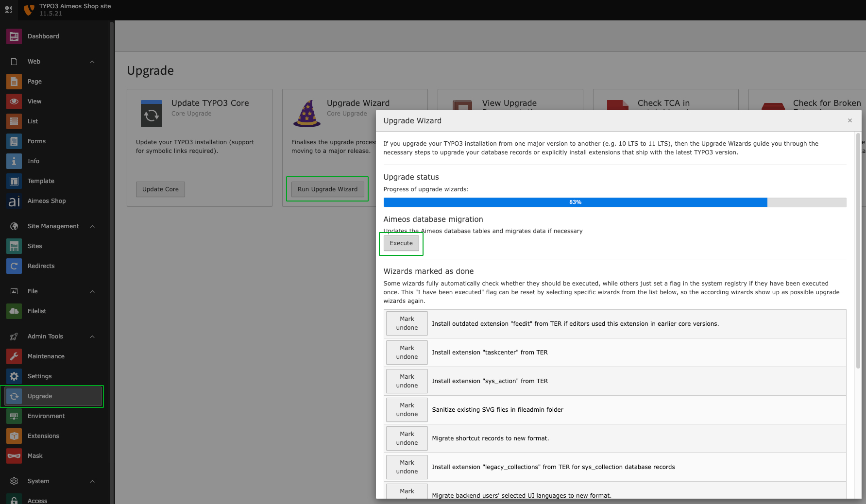Screen dimensions: 866x504
Task: Click the Check for Broken card title
Action: pos(827,103)
